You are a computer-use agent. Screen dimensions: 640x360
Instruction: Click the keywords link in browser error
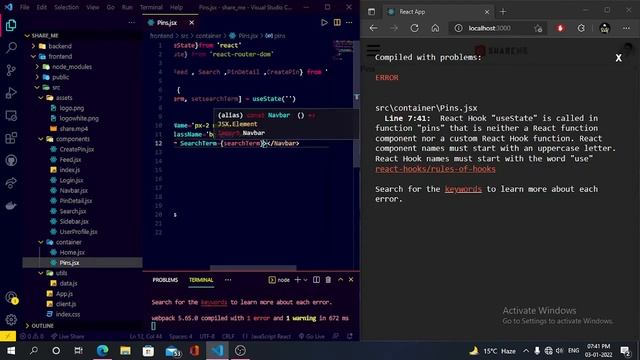pos(463,189)
